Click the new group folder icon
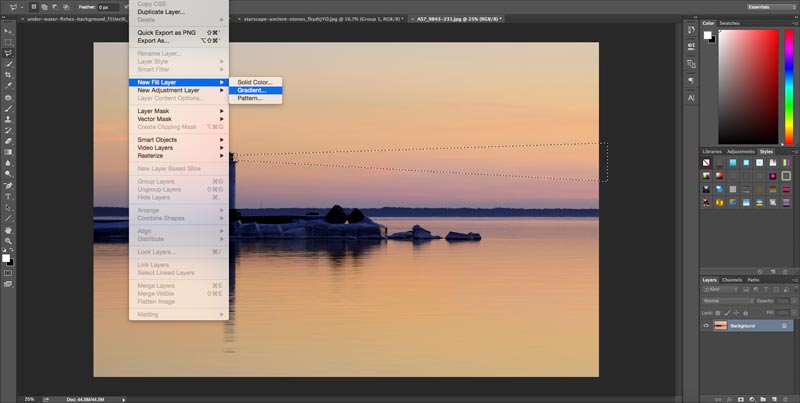800x403 pixels. coord(763,399)
